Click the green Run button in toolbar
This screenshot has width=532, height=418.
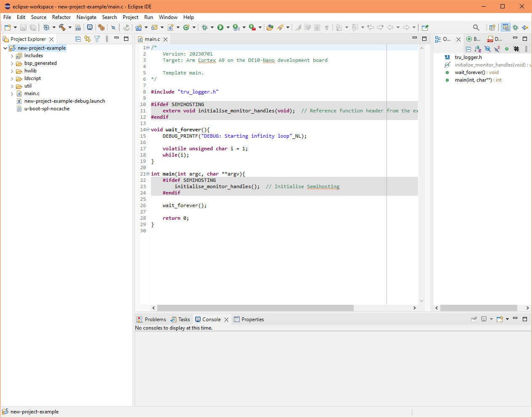pyautogui.click(x=220, y=27)
